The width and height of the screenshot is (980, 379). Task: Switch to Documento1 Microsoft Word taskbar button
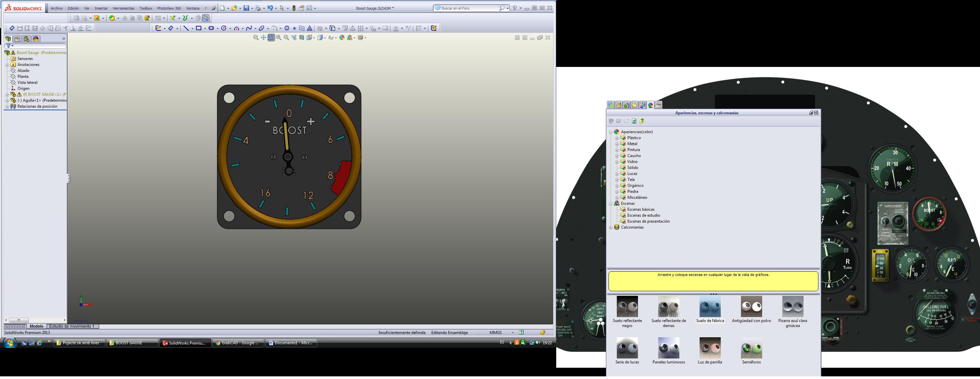click(x=291, y=343)
